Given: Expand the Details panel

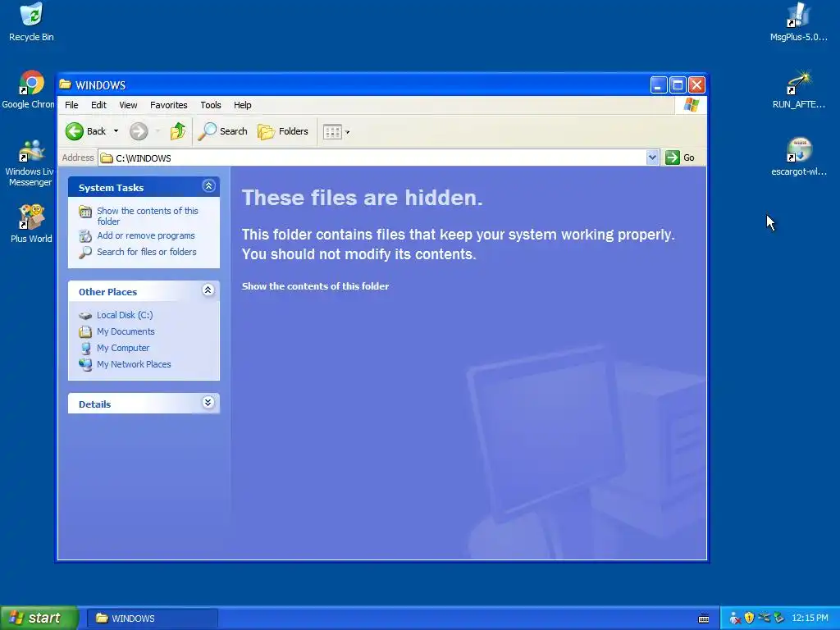Looking at the screenshot, I should pyautogui.click(x=208, y=403).
